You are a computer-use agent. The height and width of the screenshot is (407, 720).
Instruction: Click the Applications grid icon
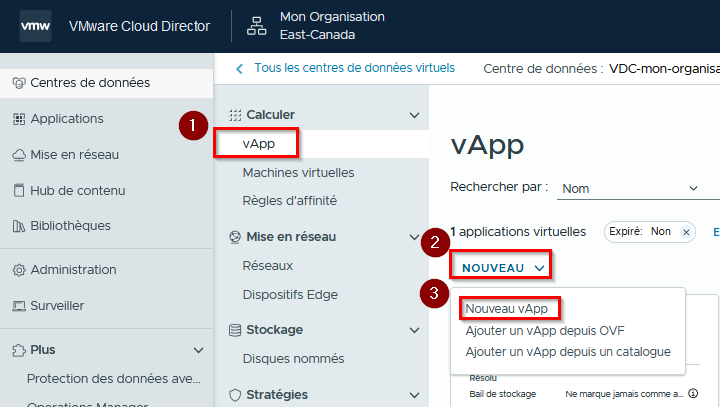[x=19, y=119]
